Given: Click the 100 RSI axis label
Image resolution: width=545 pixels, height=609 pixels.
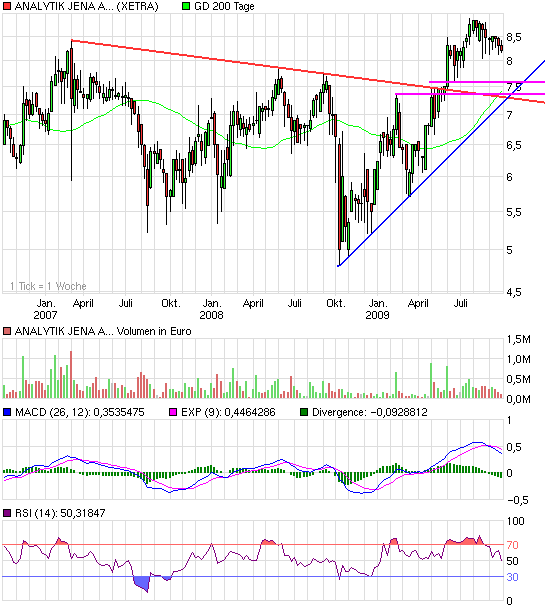Looking at the screenshot, I should (x=515, y=521).
